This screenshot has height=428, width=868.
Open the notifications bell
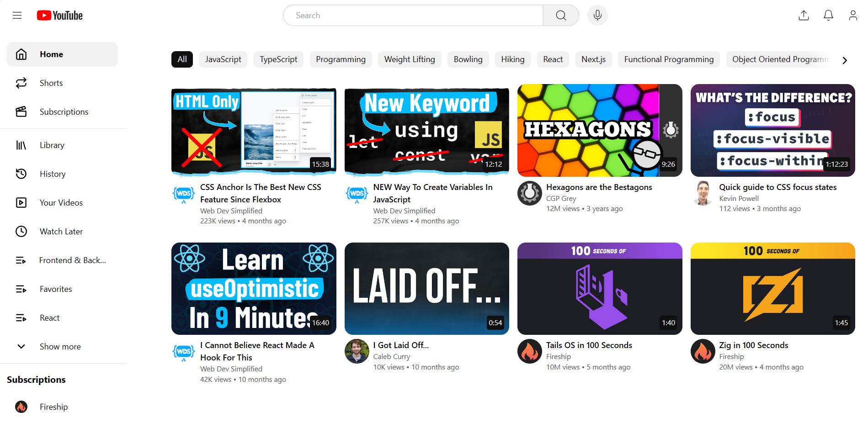(828, 16)
